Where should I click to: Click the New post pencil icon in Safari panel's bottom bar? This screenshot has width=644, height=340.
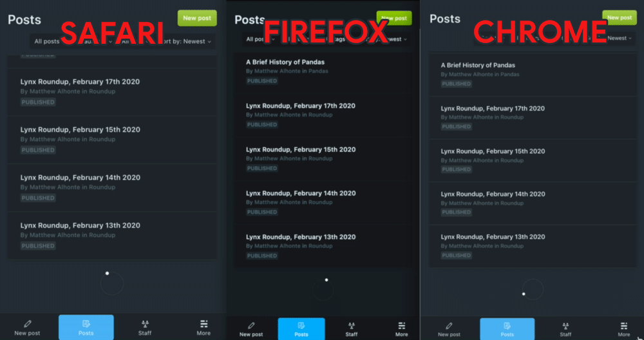(x=28, y=323)
